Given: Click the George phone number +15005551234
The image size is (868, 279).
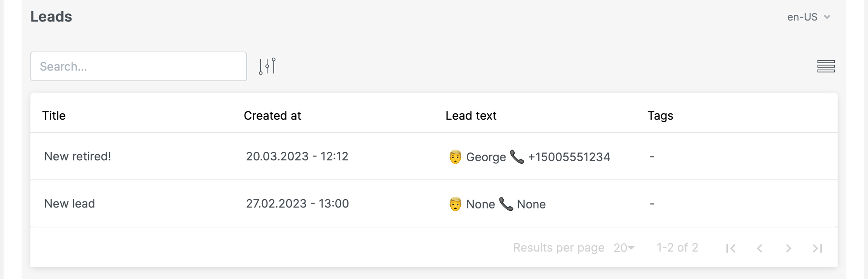Looking at the screenshot, I should tap(569, 157).
